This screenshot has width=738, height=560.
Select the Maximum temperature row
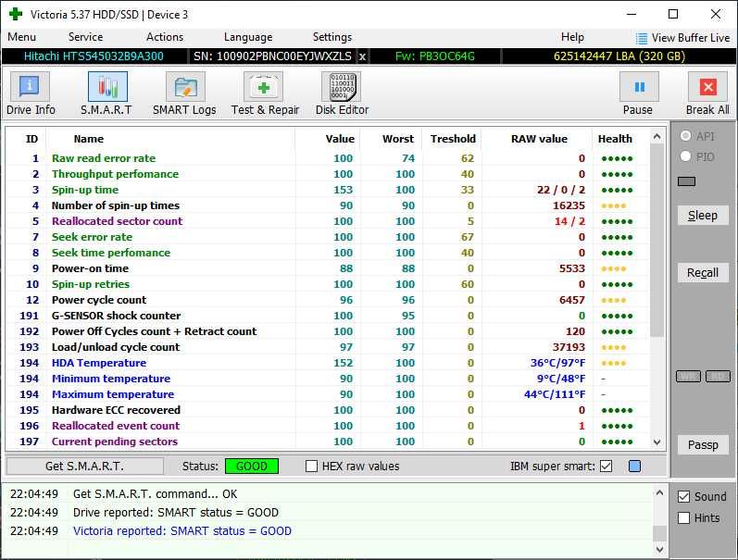(328, 394)
